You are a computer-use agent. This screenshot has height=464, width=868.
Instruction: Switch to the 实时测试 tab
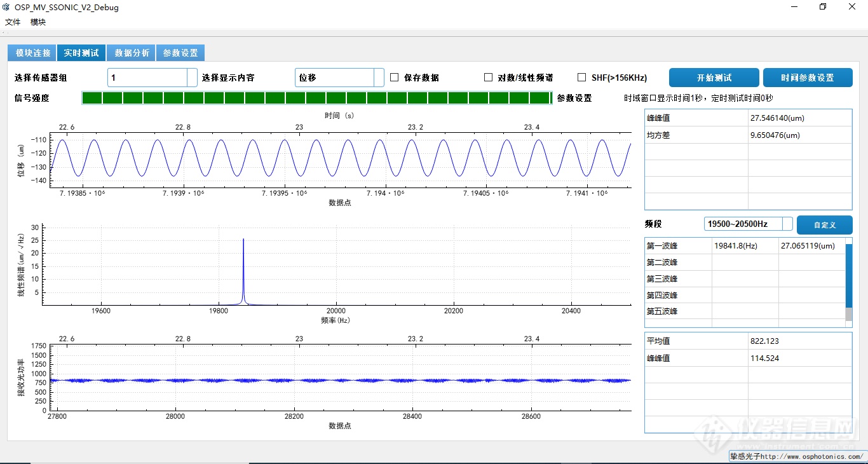[x=81, y=53]
